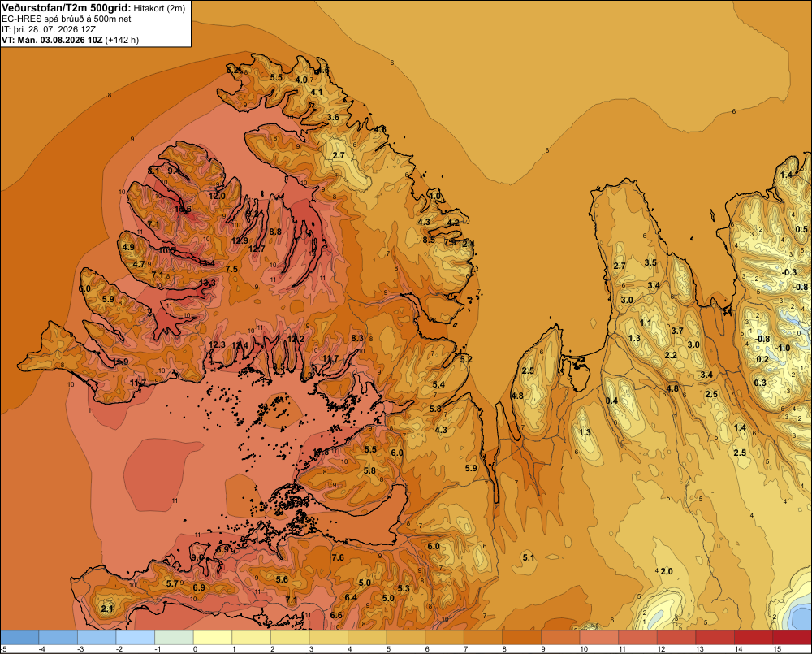Click the Veðurstofan/T2m 500grid title
Viewport: 812px width, 654px height.
coord(66,8)
